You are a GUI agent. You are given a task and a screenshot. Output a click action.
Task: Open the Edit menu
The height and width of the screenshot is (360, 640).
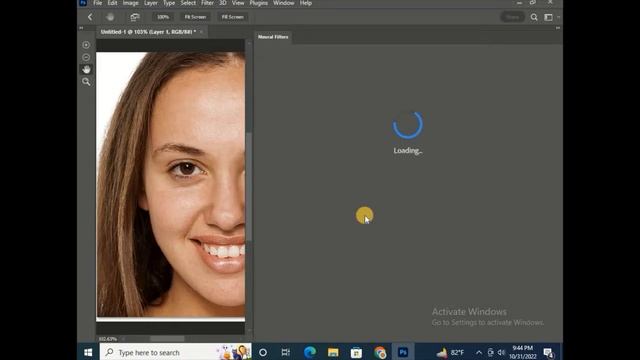pyautogui.click(x=112, y=3)
